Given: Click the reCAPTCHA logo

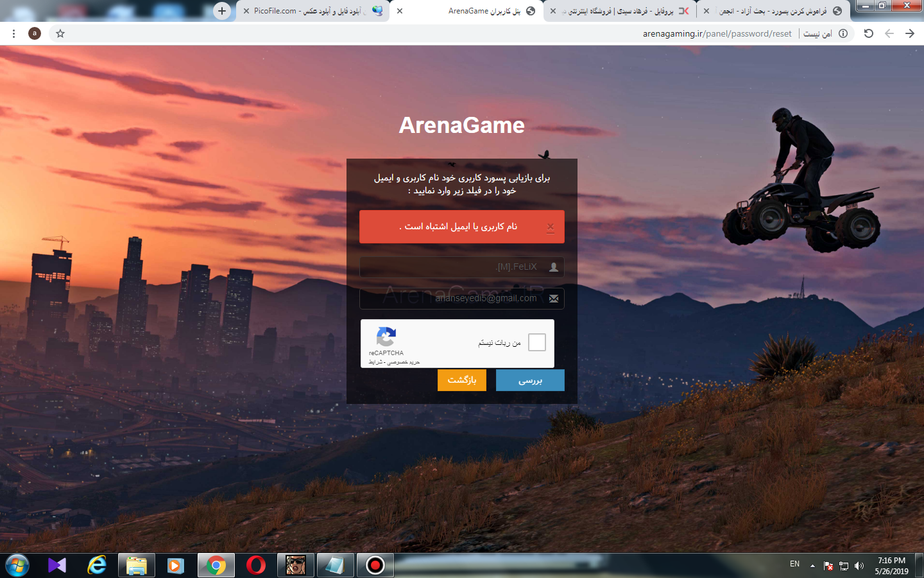Looking at the screenshot, I should [386, 337].
